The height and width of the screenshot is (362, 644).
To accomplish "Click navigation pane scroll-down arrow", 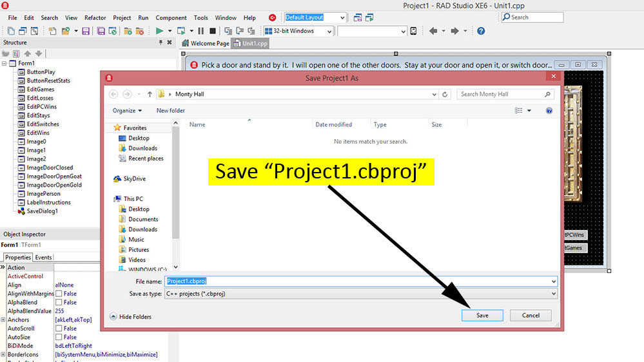I will pos(176,267).
